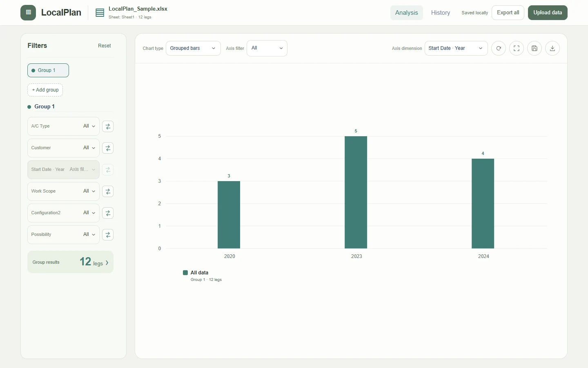Expand the Configuration2 filter dropdown
The width and height of the screenshot is (588, 368).
[63, 213]
